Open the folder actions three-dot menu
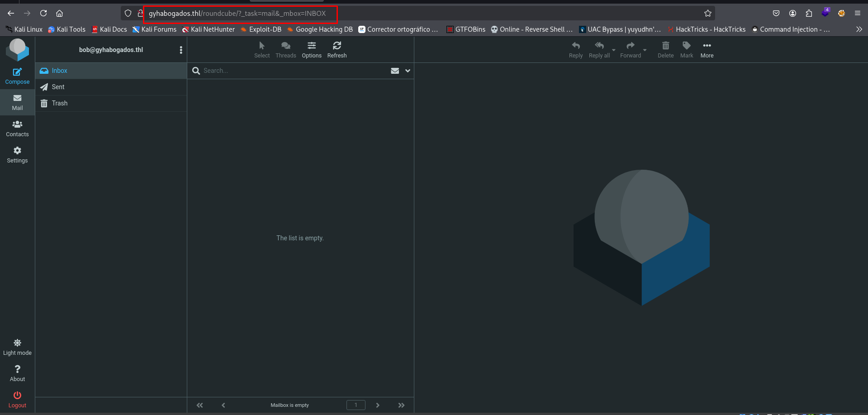 point(181,50)
